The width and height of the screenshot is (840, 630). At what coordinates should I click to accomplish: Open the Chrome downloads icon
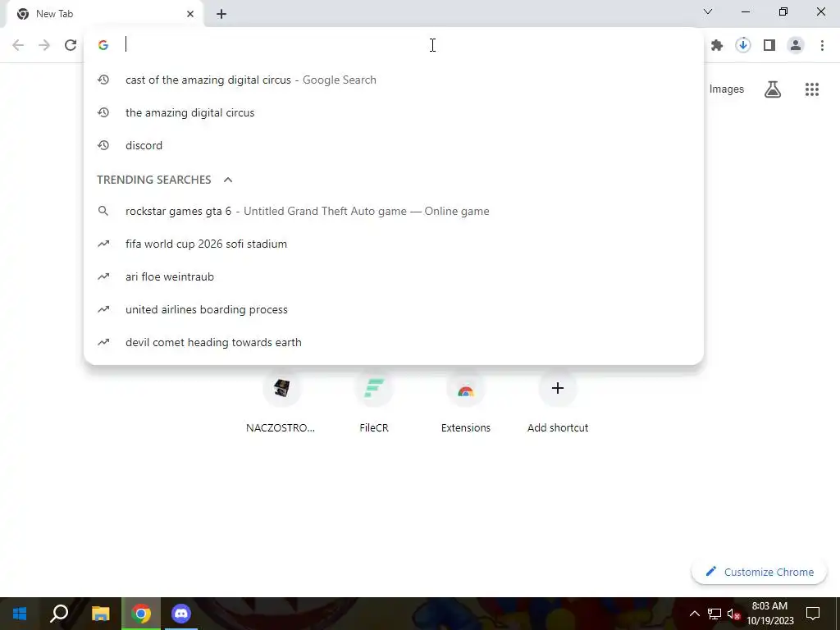tap(743, 45)
